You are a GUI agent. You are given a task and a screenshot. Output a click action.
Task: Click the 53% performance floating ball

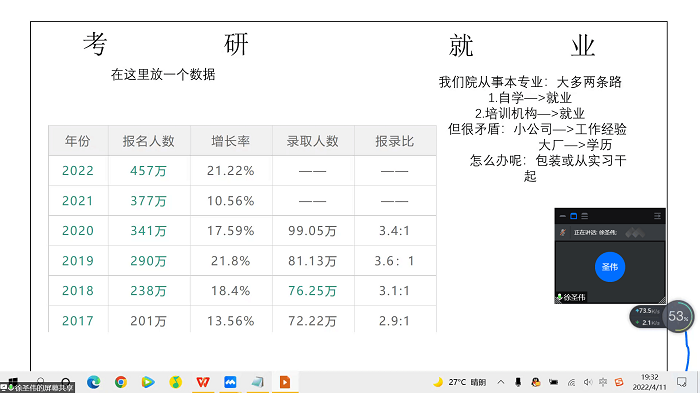click(x=678, y=316)
